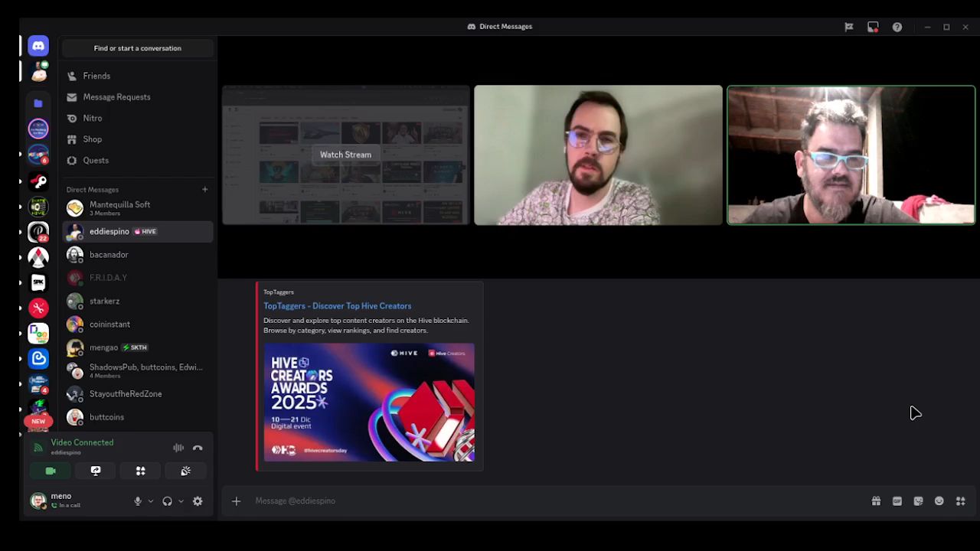This screenshot has height=551, width=980.
Task: Click the Direct Messages section header
Action: tap(93, 190)
